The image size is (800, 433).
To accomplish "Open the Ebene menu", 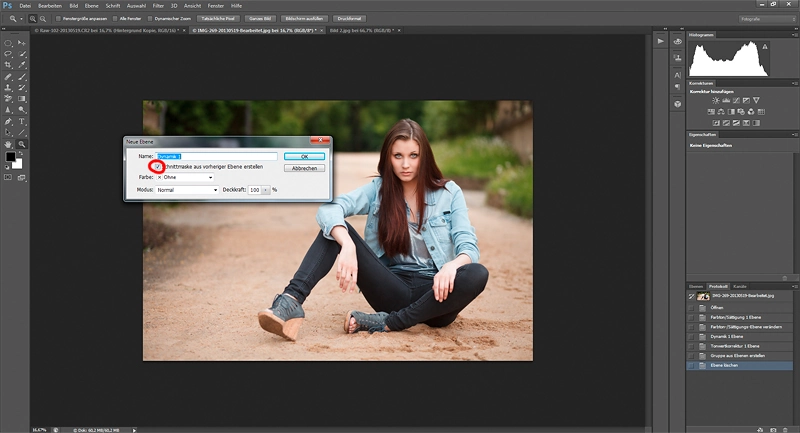I will (x=92, y=6).
